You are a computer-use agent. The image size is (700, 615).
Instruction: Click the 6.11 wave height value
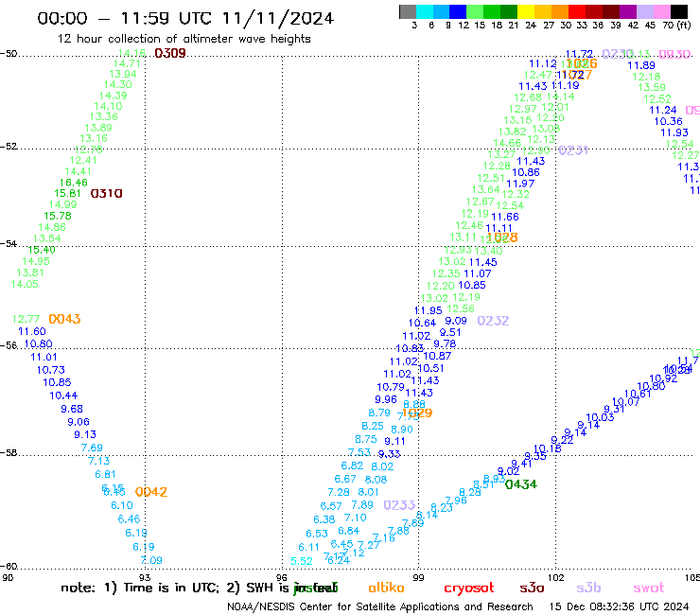[309, 547]
